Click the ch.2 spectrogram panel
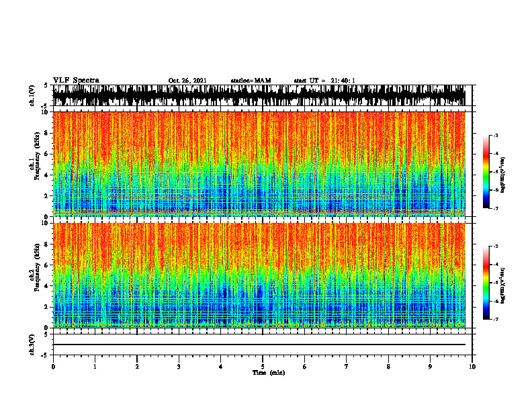 coord(259,275)
